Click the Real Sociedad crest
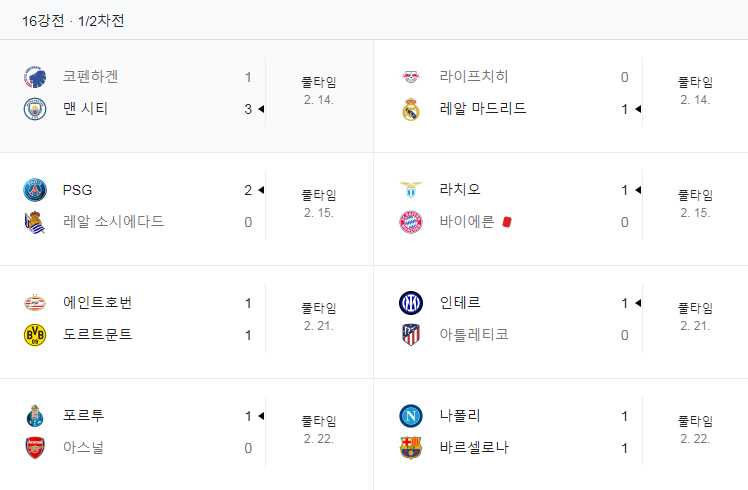The image size is (748, 490). pyautogui.click(x=35, y=222)
